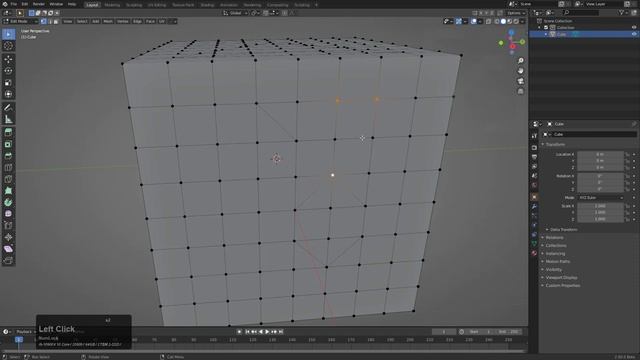Toggle camera view icon in viewport
The image size is (640, 360).
pyautogui.click(x=520, y=81)
